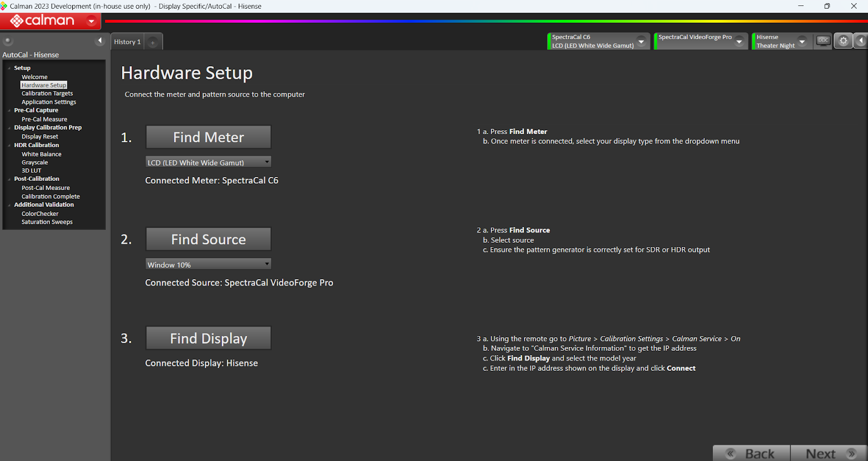Collapse the Setup tree section
This screenshot has width=868, height=461.
point(9,68)
